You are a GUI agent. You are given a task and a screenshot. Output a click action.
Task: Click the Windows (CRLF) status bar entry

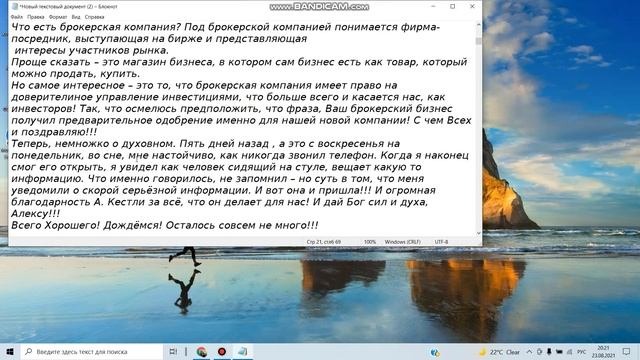(402, 242)
